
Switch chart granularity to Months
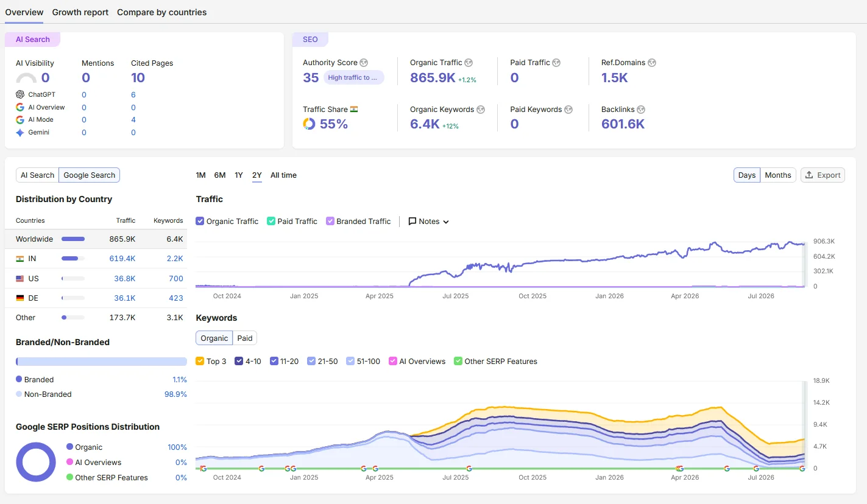click(x=778, y=175)
